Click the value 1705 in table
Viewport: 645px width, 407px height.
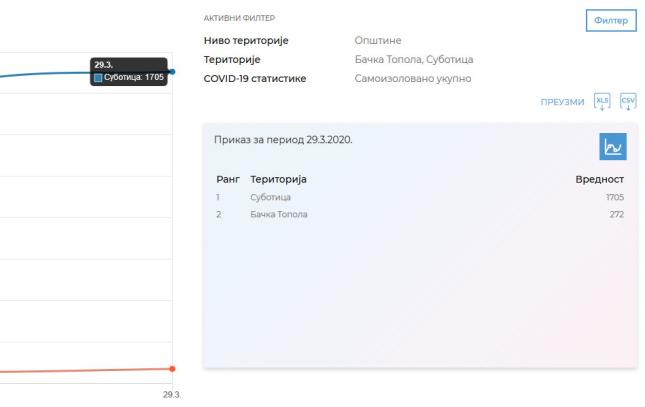point(614,198)
